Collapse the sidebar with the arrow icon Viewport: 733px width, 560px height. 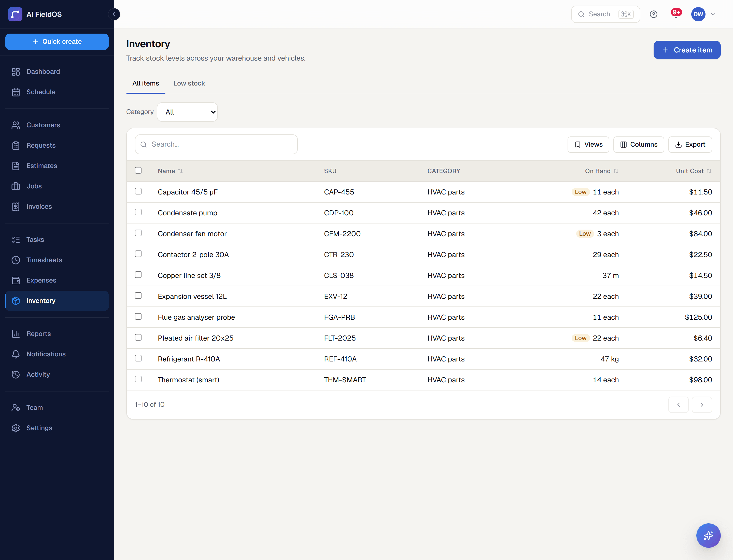pyautogui.click(x=114, y=14)
